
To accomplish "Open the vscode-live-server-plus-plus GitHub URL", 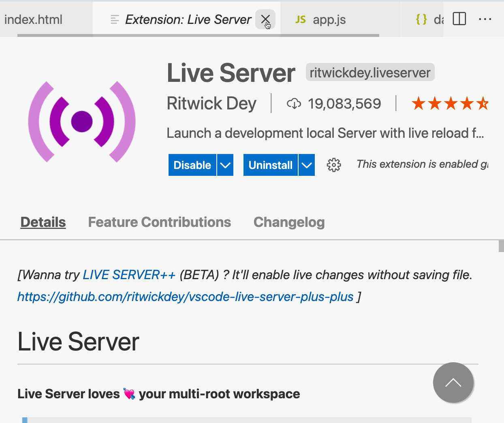I will 186,297.
